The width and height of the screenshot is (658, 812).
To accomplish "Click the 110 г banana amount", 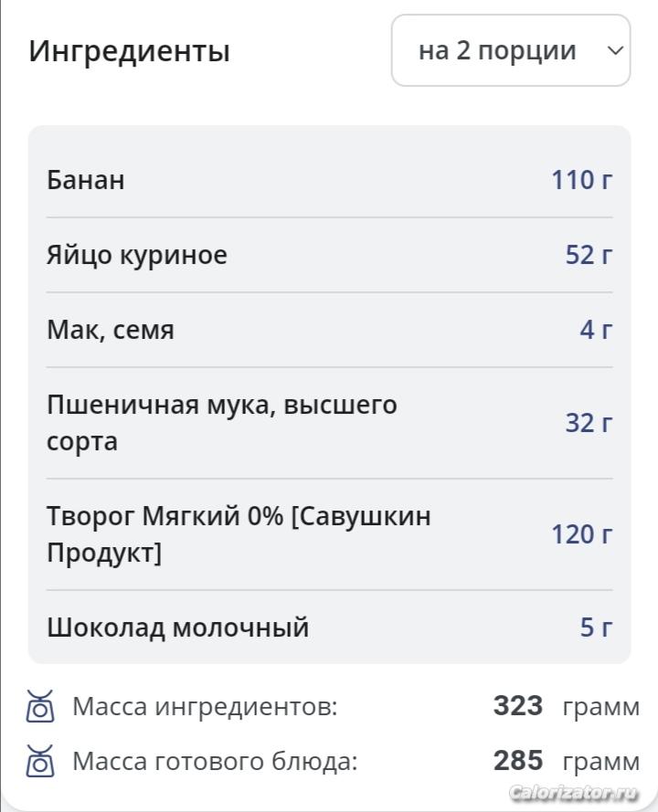I will point(581,180).
